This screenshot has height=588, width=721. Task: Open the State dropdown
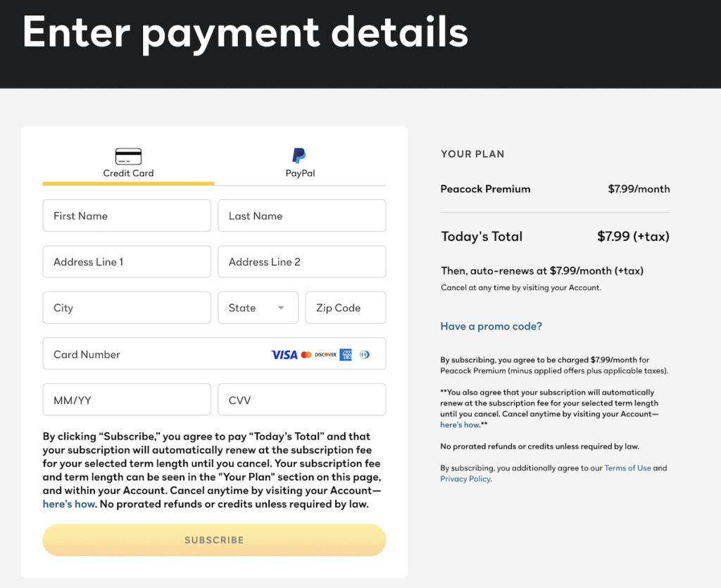click(x=258, y=308)
